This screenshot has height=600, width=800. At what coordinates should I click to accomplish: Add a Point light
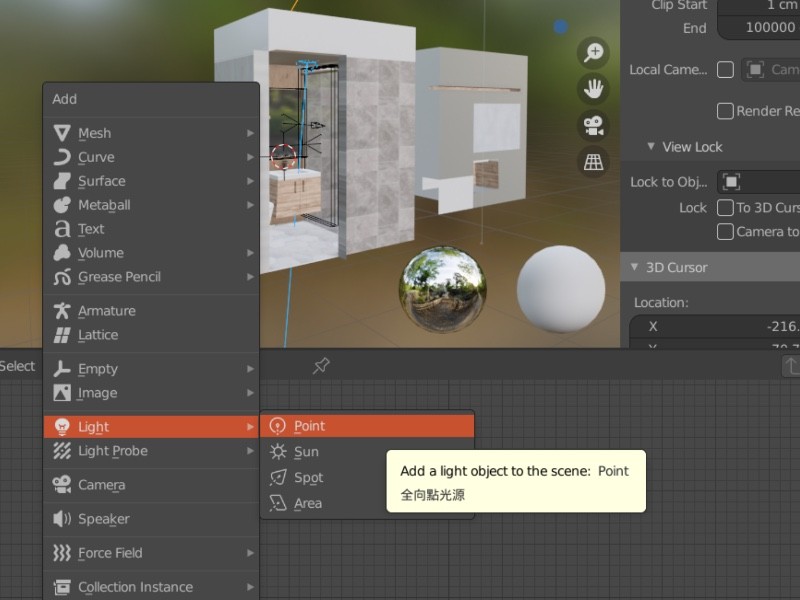309,426
